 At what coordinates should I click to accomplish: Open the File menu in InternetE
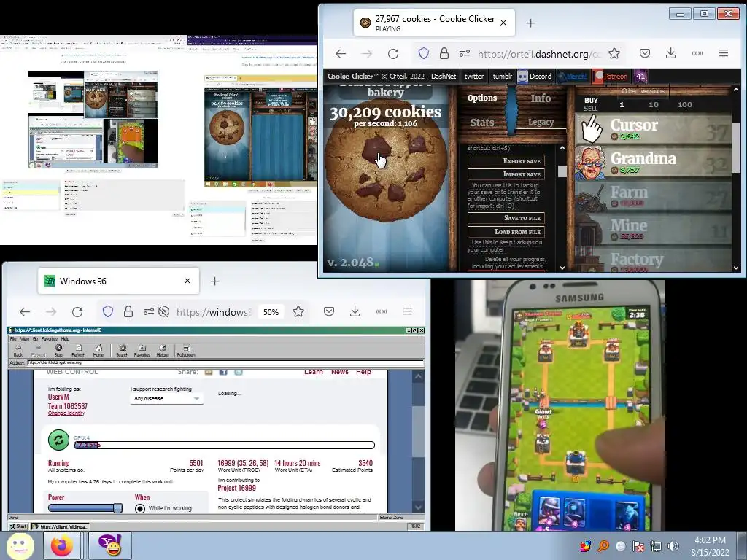(x=13, y=339)
